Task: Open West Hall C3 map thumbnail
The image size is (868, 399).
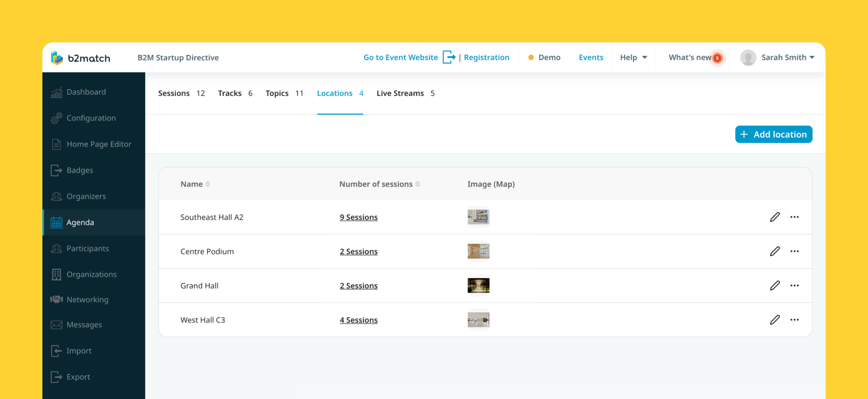Action: click(x=478, y=320)
